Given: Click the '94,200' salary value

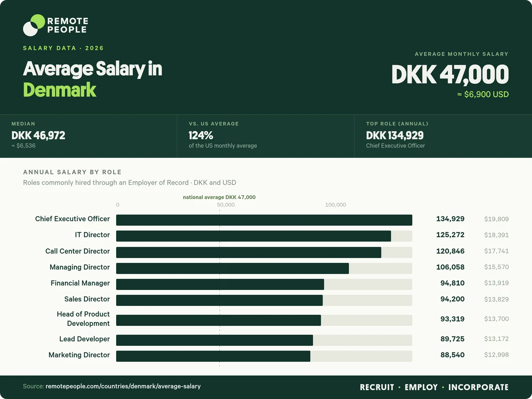Looking at the screenshot, I should point(452,299).
